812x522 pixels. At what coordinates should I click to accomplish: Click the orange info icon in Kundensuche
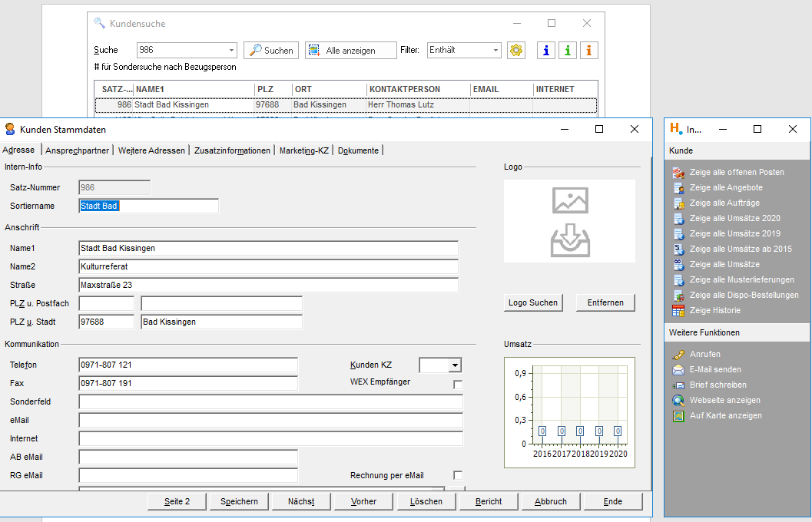point(588,50)
